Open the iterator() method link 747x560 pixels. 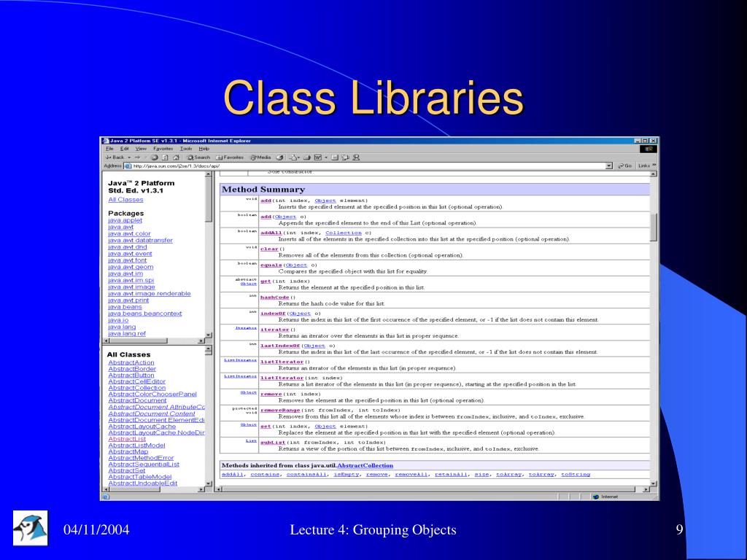tap(275, 330)
